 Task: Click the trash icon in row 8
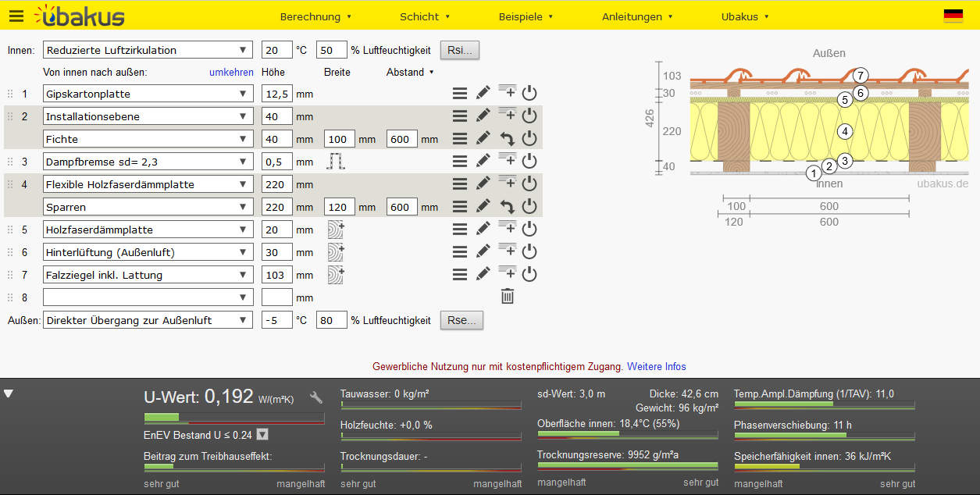(507, 297)
